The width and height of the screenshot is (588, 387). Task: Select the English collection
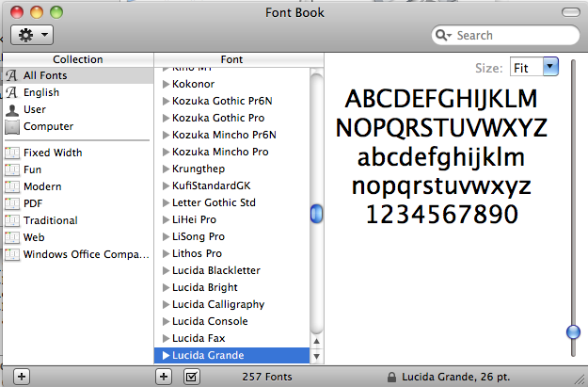point(78,92)
